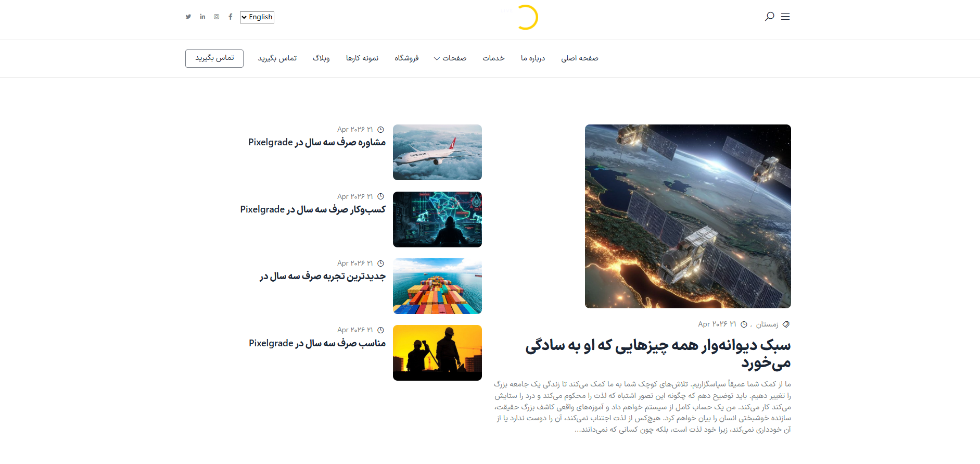Open post titled کسب‌وکار صرف سه سال

pos(313,209)
